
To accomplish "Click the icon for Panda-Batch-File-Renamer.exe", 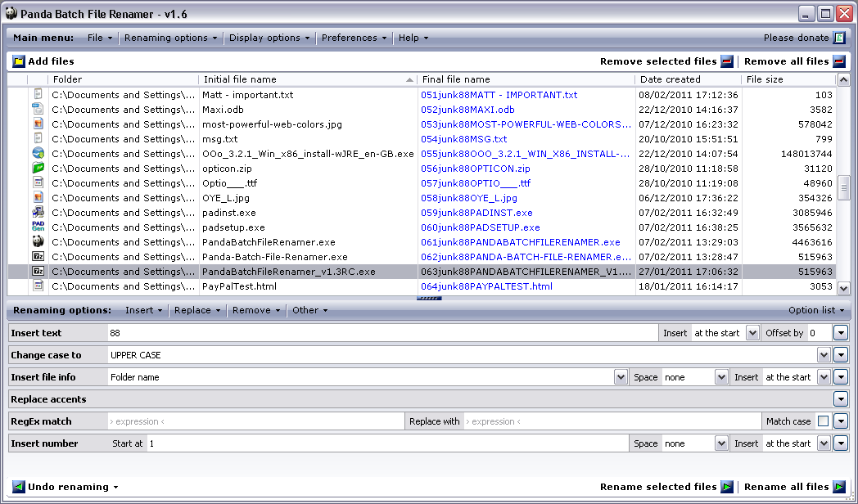I will point(38,257).
